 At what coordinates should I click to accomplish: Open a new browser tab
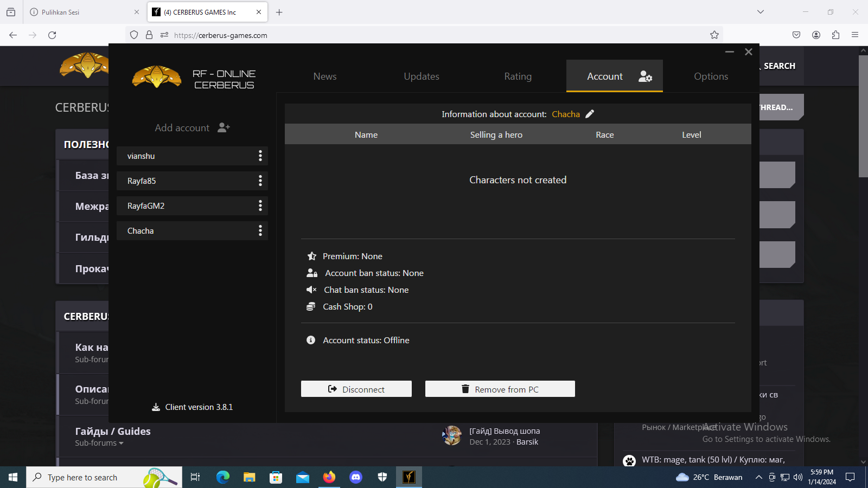tap(279, 12)
